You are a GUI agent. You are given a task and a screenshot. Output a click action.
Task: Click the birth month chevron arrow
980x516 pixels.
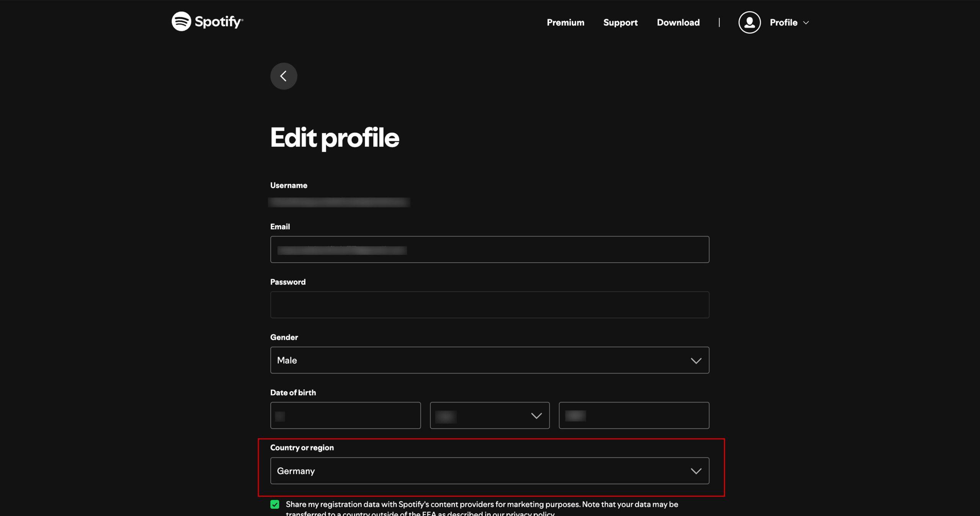(536, 416)
